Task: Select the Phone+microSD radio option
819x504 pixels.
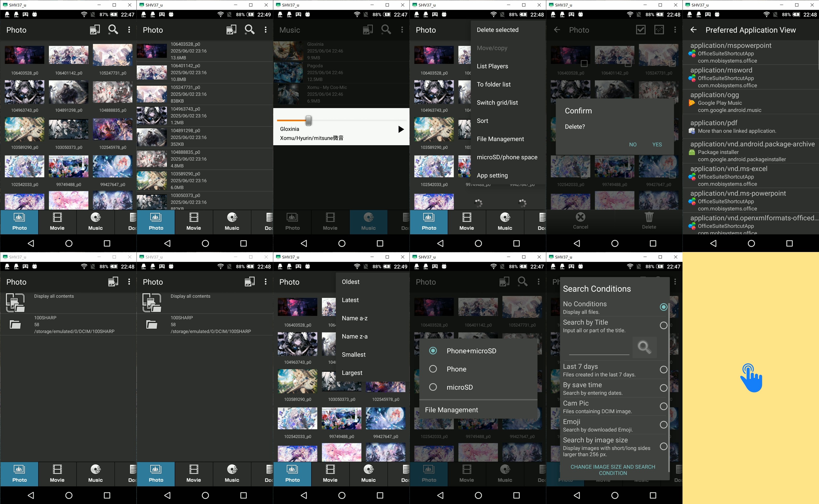Action: pyautogui.click(x=433, y=351)
